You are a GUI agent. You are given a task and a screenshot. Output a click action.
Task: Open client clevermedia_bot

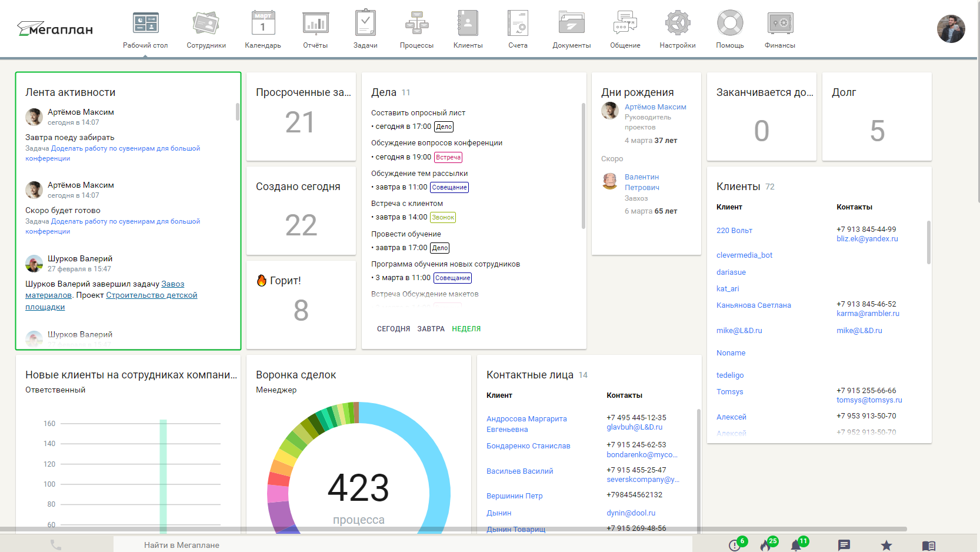(x=744, y=255)
